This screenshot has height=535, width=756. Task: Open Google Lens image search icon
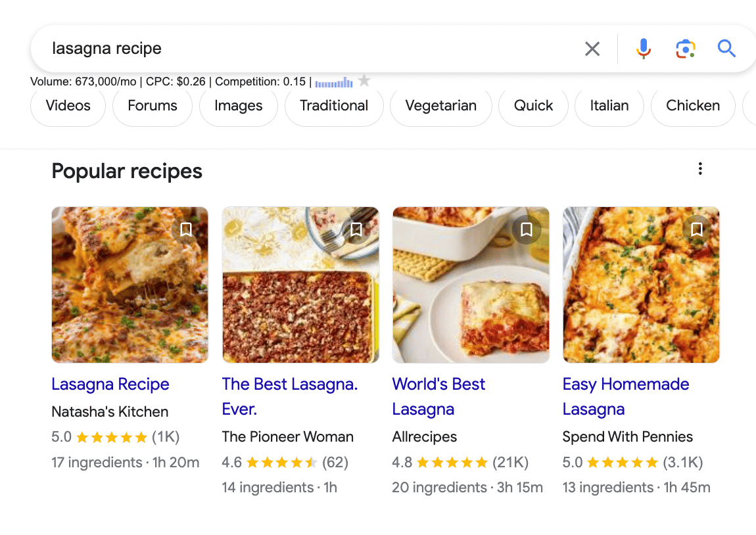pyautogui.click(x=685, y=49)
